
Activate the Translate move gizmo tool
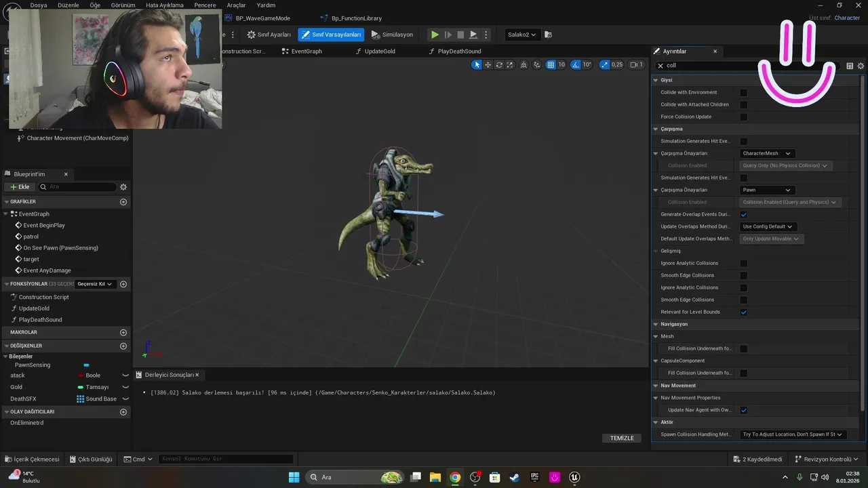point(488,64)
